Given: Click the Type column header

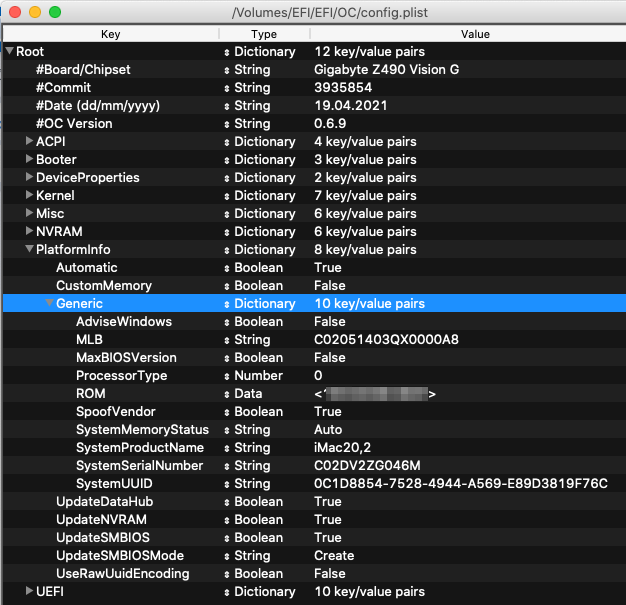Looking at the screenshot, I should coord(264,34).
